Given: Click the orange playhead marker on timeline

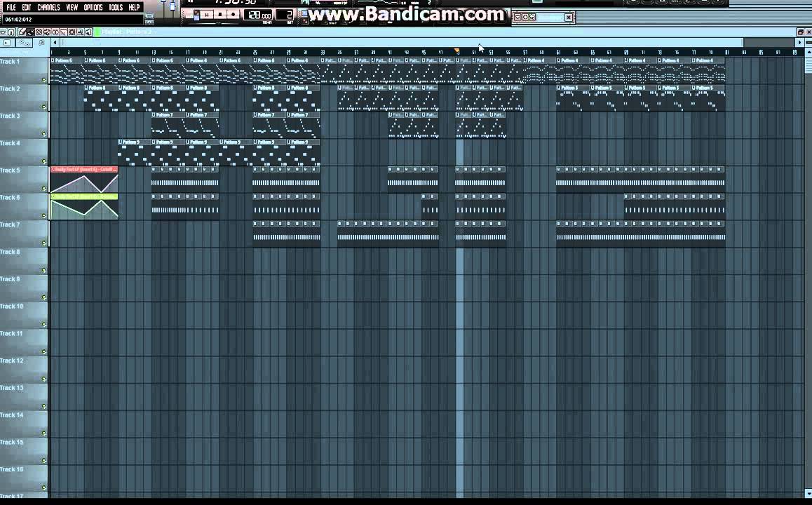Looking at the screenshot, I should pos(456,50).
